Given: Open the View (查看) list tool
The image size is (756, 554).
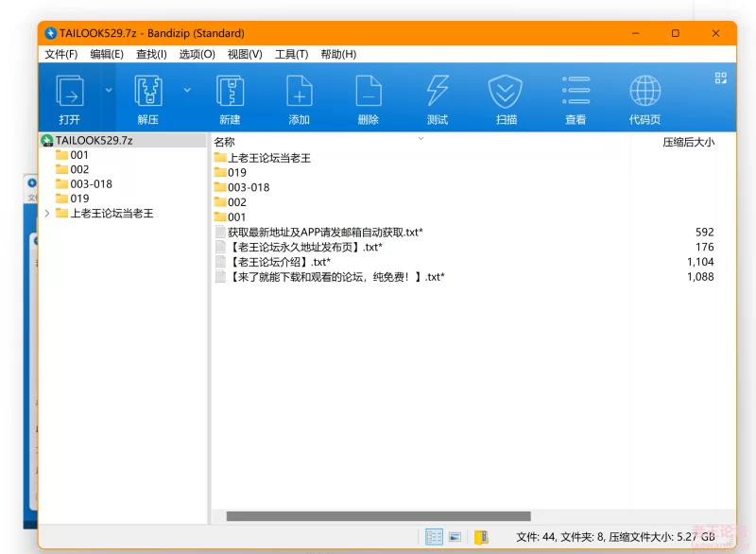Looking at the screenshot, I should click(576, 91).
